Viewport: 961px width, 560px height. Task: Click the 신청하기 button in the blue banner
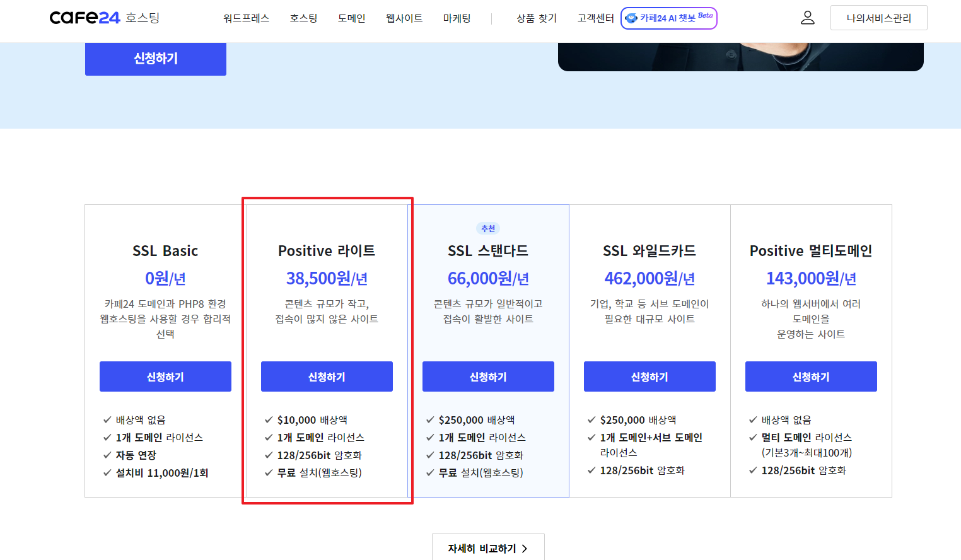[156, 59]
